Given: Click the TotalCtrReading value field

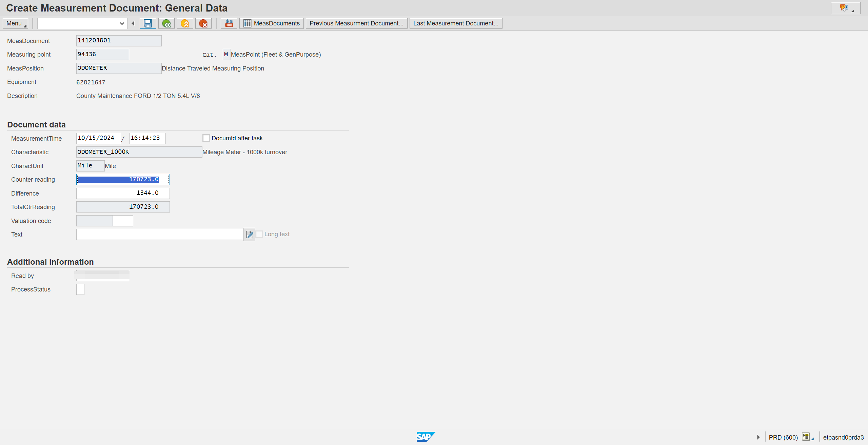Looking at the screenshot, I should [123, 207].
